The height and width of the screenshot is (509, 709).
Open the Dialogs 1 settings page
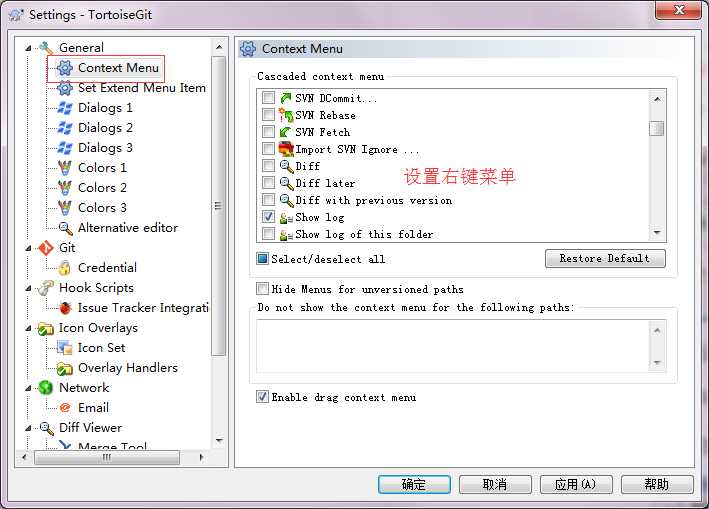click(105, 108)
